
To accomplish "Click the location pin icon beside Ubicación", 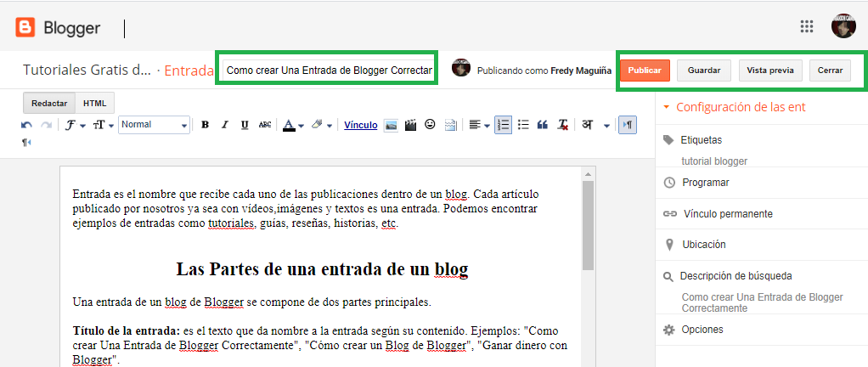I will [x=669, y=245].
